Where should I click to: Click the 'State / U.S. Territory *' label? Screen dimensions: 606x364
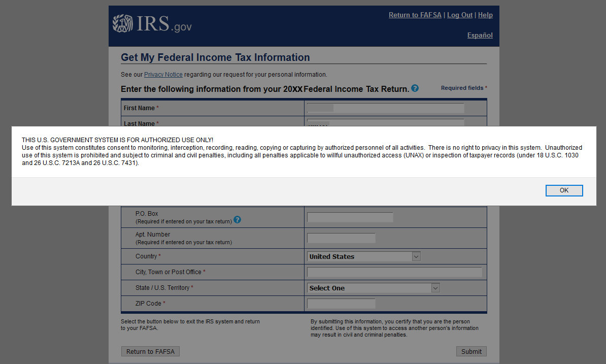click(164, 287)
